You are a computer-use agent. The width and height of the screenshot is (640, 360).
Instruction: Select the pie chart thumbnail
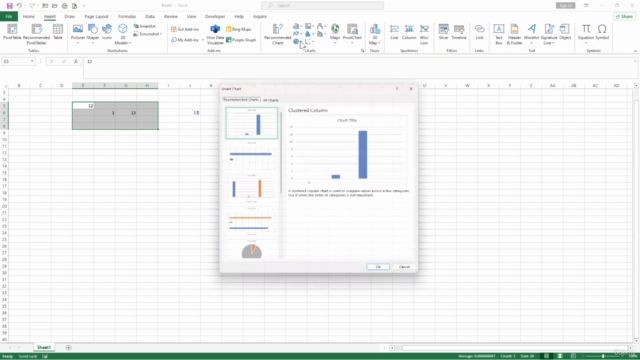(252, 249)
